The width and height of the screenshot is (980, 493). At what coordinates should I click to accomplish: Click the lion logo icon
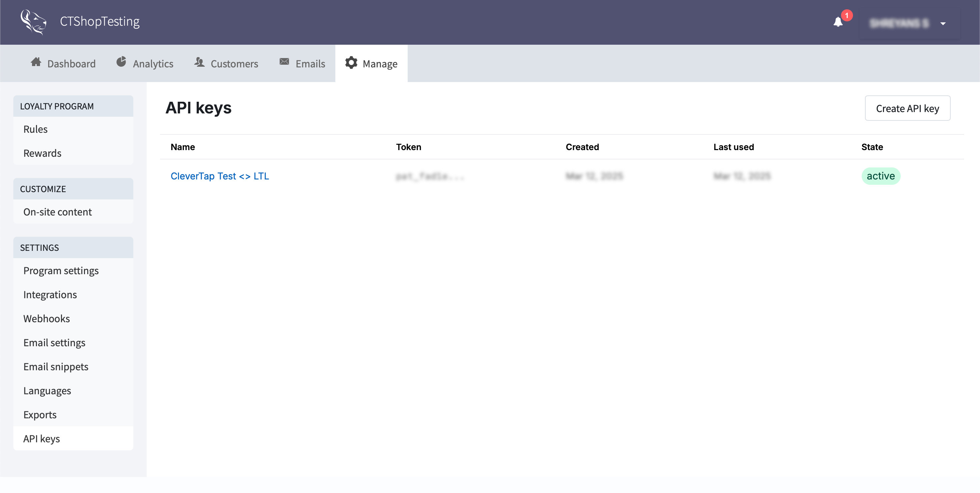33,22
